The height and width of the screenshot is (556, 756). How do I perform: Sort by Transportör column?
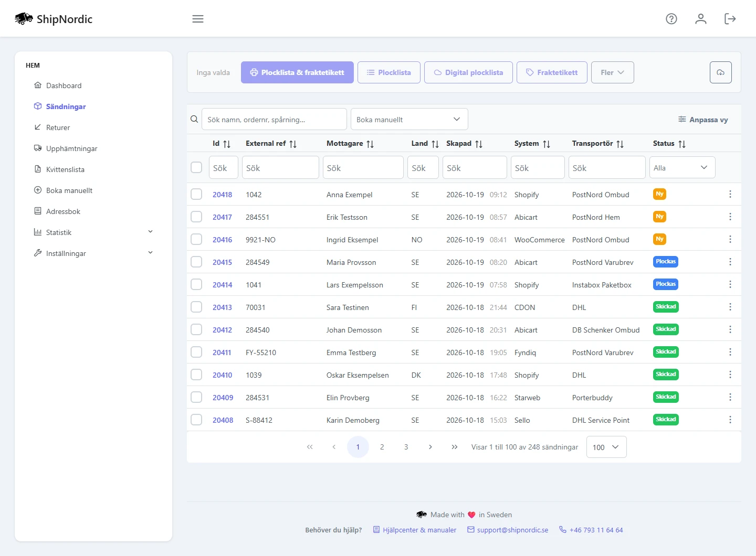point(620,144)
